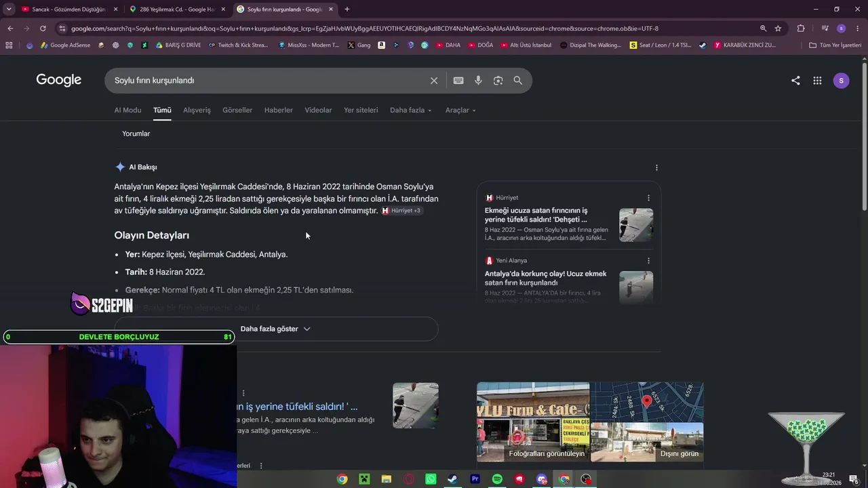Open Yeni Alanya article on fırın kurşunlandı

pyautogui.click(x=546, y=278)
